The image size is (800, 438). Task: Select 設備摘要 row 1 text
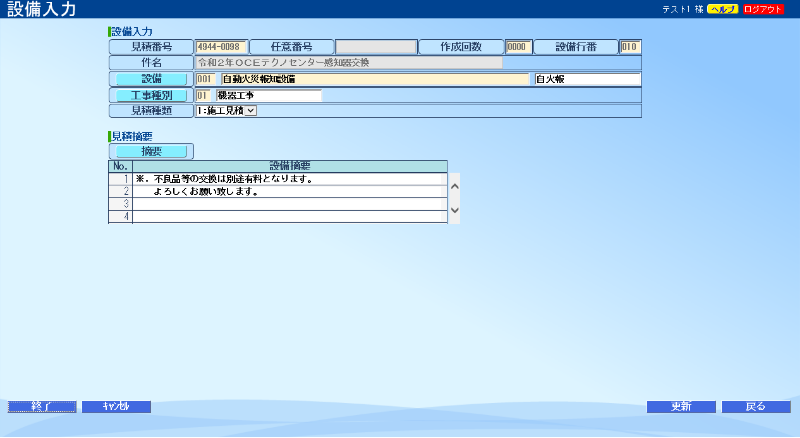[x=289, y=180]
